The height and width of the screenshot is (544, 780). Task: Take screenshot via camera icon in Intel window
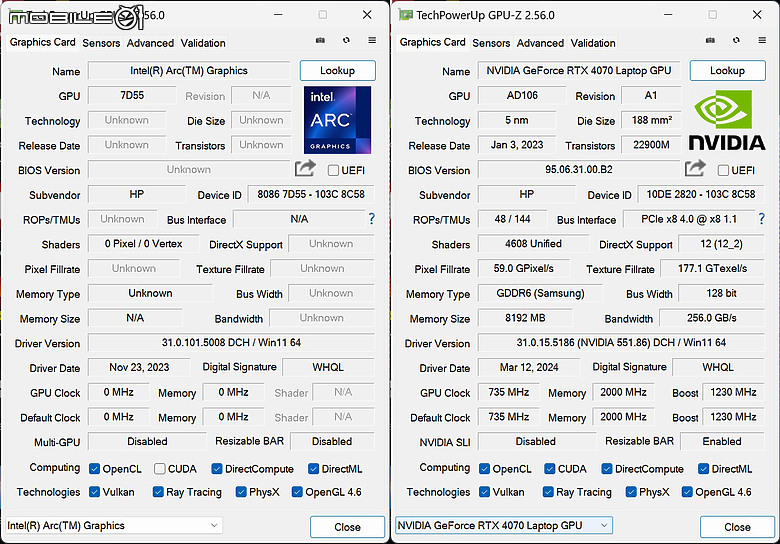320,40
